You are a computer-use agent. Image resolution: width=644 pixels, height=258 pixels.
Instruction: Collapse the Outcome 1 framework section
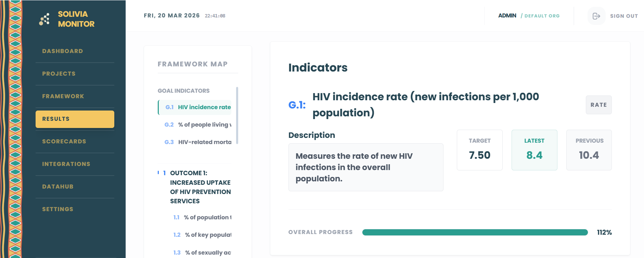click(x=195, y=187)
